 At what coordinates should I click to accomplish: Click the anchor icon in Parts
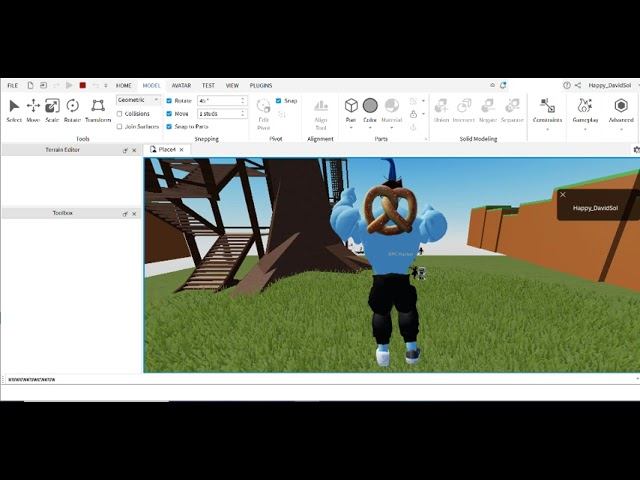pos(413,127)
